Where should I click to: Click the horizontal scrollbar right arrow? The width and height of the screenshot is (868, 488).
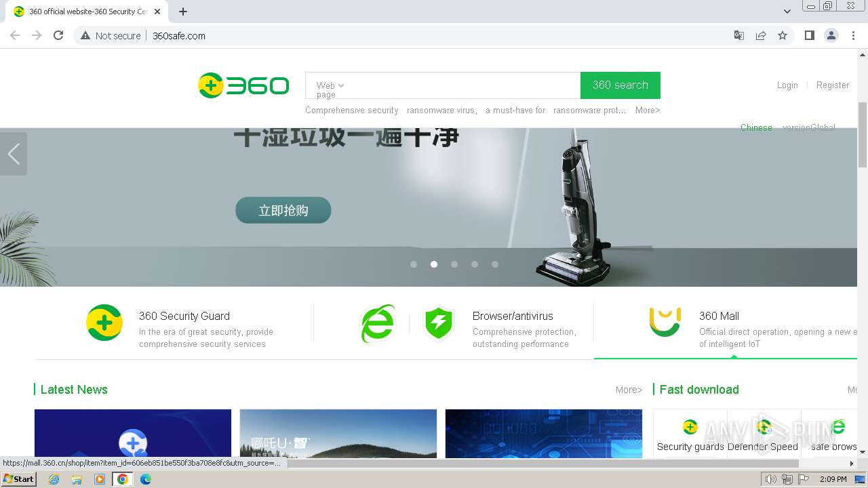tap(852, 464)
